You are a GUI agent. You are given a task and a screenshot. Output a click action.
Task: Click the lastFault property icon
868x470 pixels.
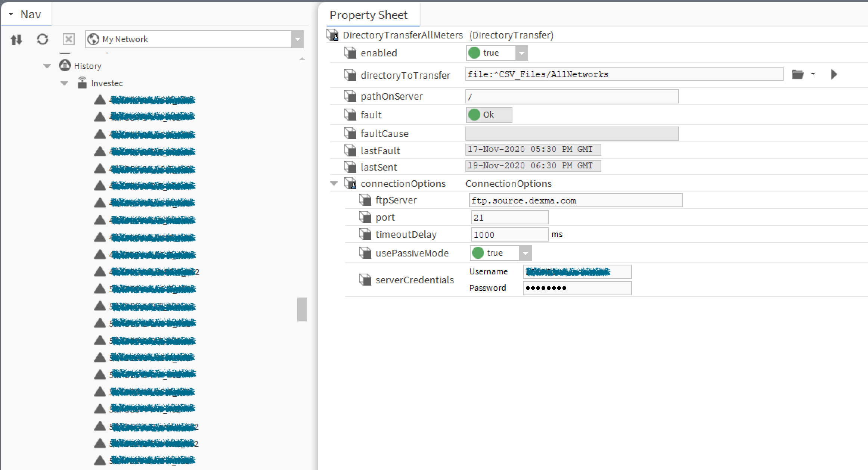(x=350, y=150)
